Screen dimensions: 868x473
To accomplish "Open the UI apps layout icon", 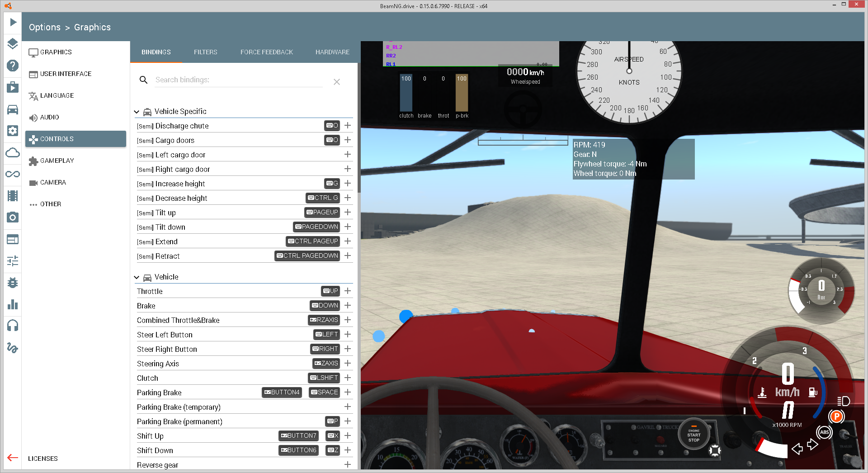I will click(x=13, y=239).
